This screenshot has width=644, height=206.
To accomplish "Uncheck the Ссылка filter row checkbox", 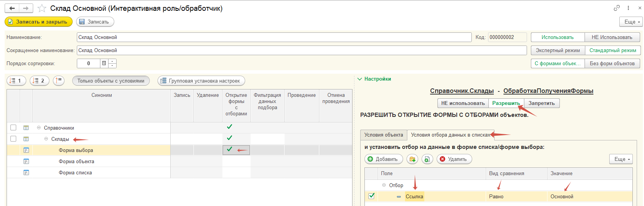I will (371, 196).
